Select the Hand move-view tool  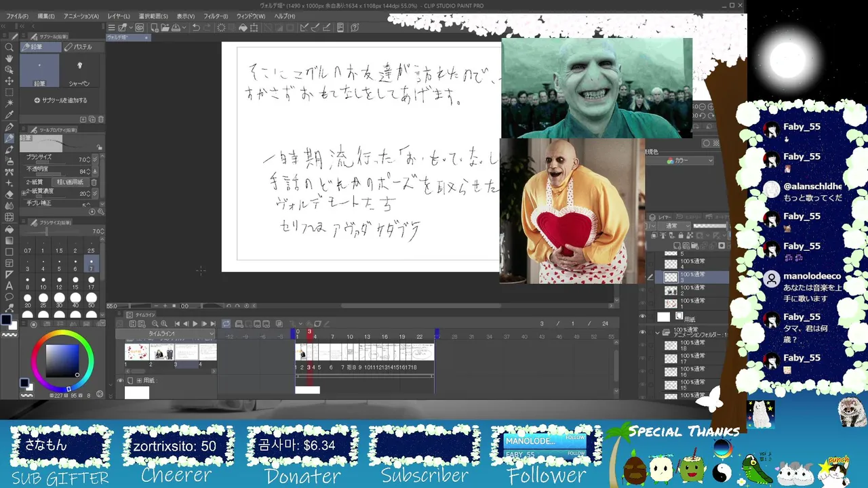click(x=9, y=58)
